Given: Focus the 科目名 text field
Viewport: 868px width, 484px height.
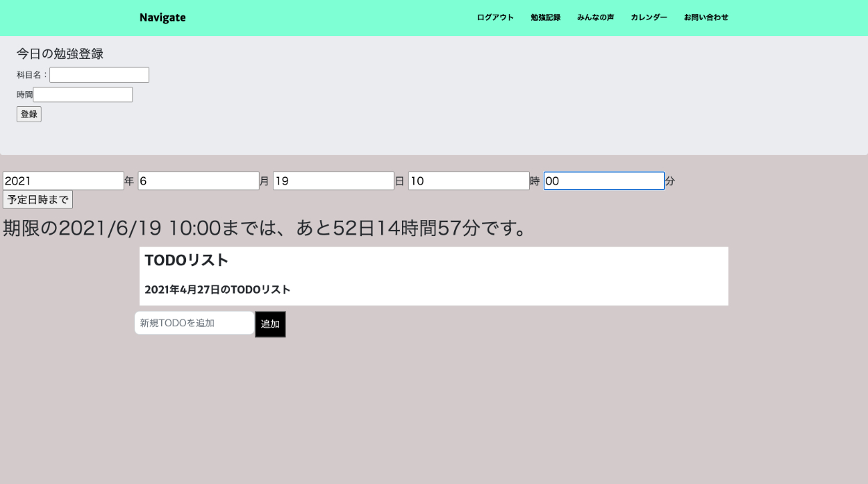Looking at the screenshot, I should (x=99, y=75).
